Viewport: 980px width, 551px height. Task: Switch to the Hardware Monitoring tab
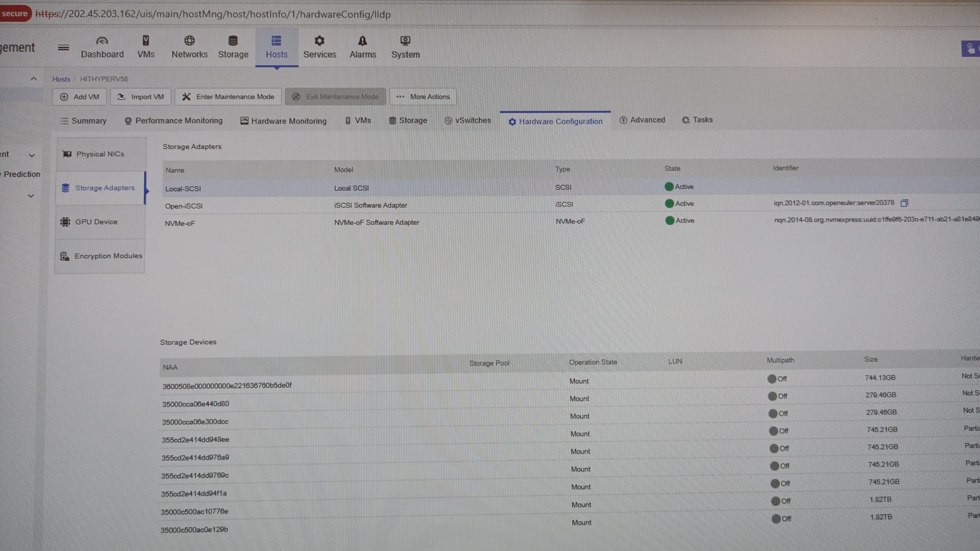coord(283,121)
